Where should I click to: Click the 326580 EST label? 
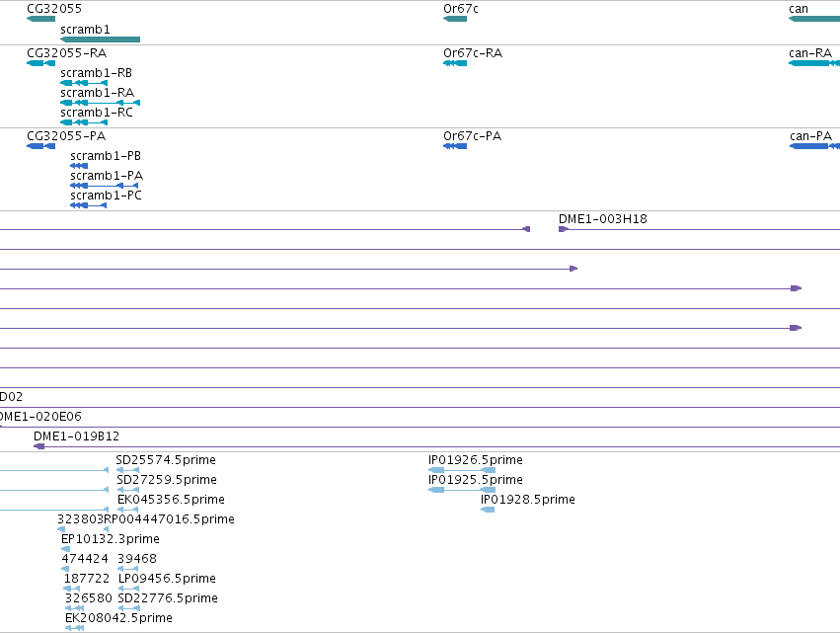(x=89, y=598)
